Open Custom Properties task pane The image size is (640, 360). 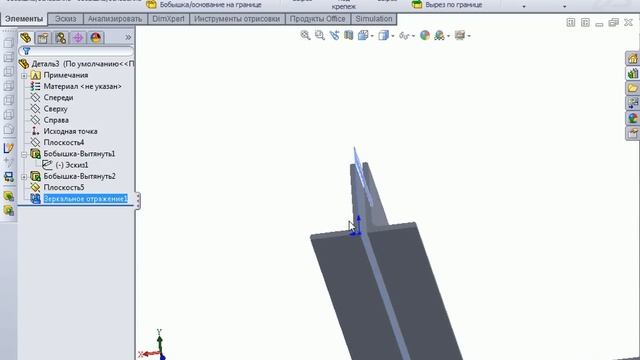(633, 133)
